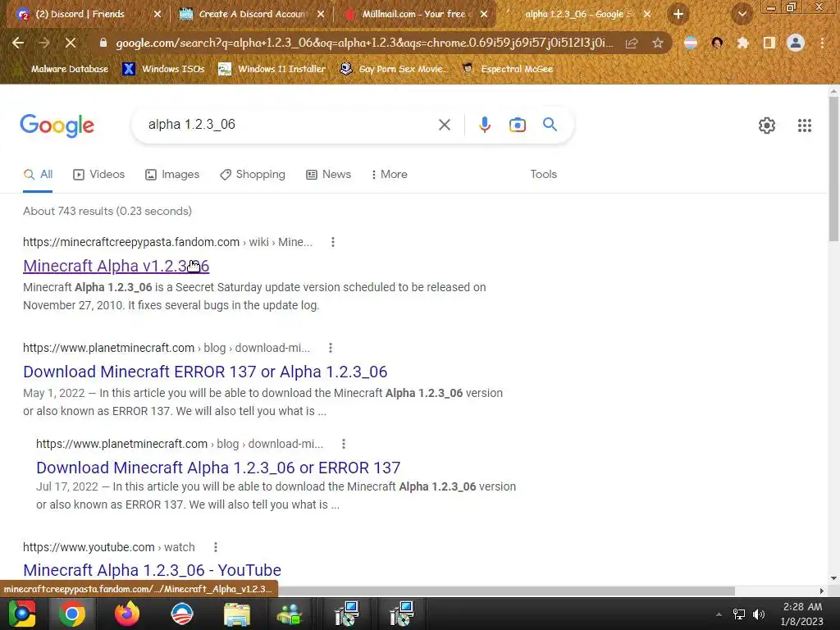Open File Explorer folder in taskbar
The height and width of the screenshot is (630, 840).
click(237, 614)
